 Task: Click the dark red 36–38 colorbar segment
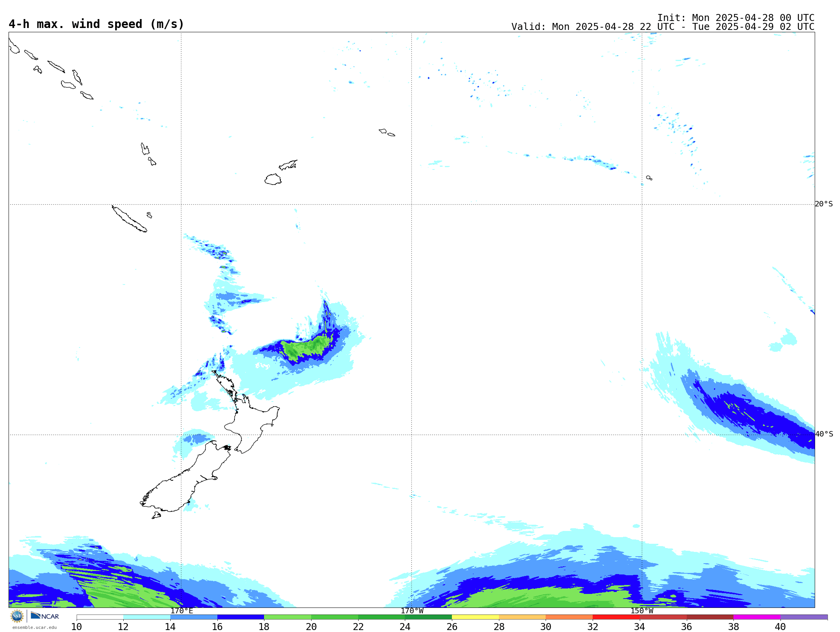coord(710,617)
